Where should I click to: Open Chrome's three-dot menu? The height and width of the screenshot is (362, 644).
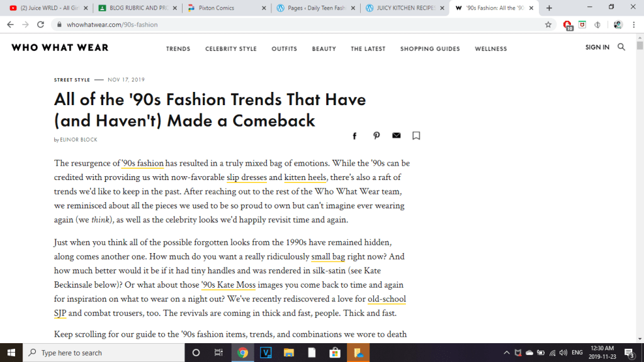[635, 25]
